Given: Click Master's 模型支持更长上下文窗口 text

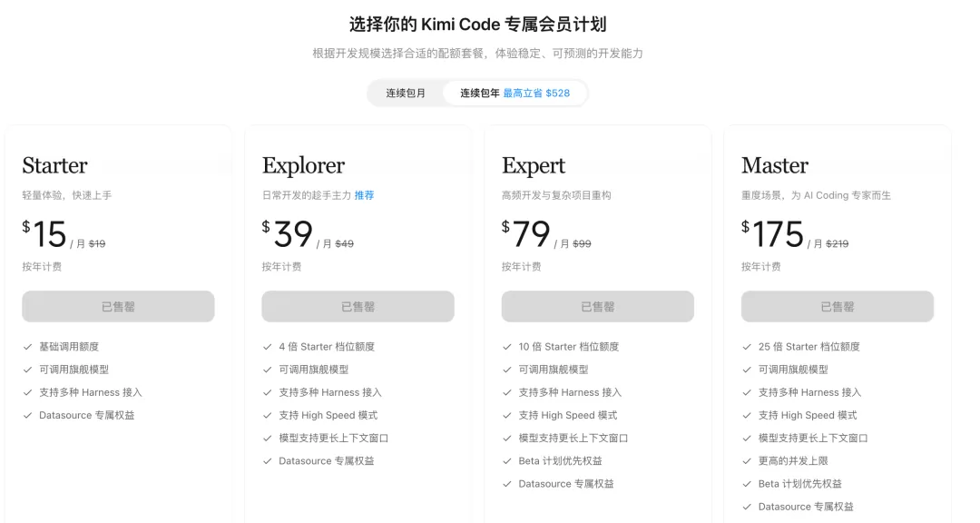Looking at the screenshot, I should point(813,438).
